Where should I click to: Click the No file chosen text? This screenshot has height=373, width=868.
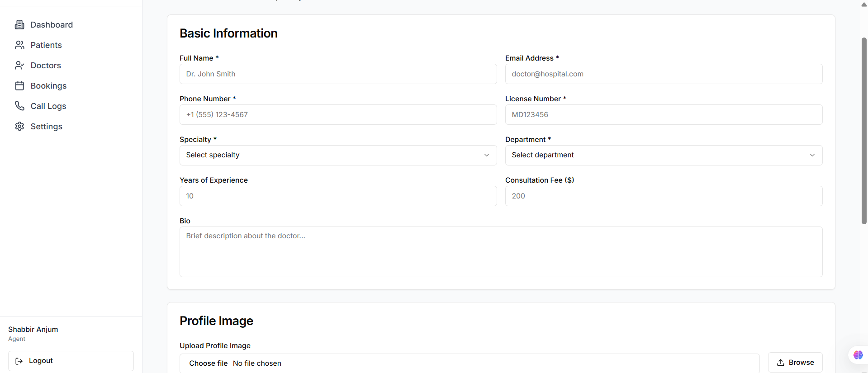pos(257,364)
